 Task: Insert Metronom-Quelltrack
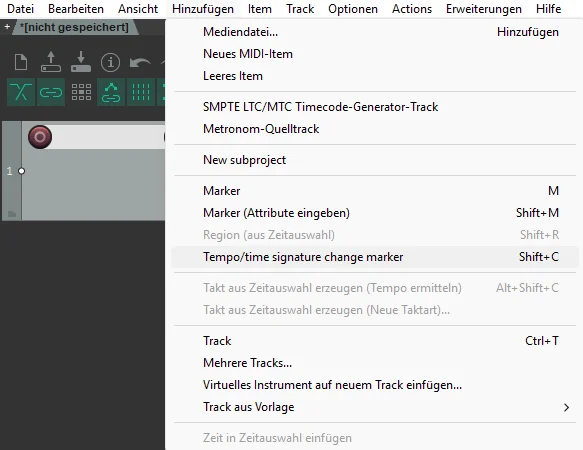(x=375, y=129)
